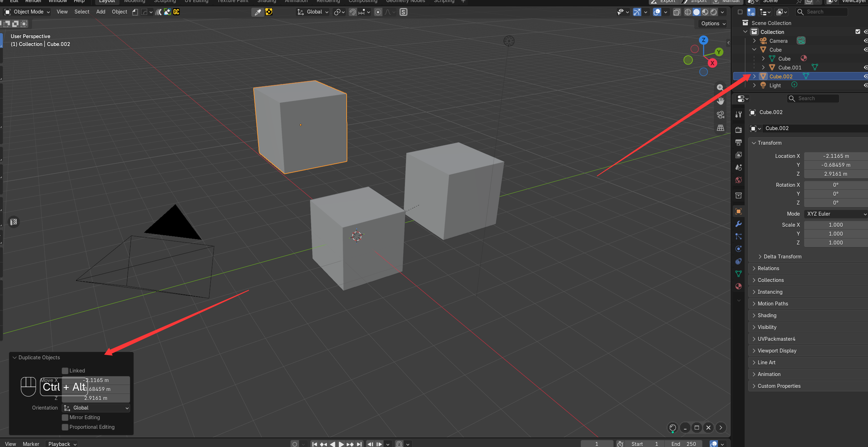The image size is (868, 447).
Task: Expand the Relations panel
Action: click(x=768, y=268)
